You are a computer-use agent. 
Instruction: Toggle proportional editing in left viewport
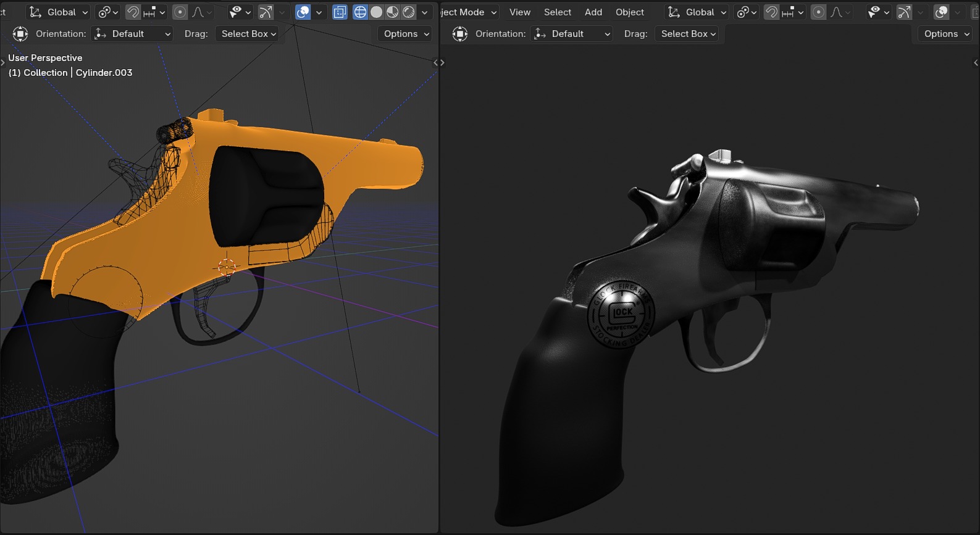(x=180, y=12)
